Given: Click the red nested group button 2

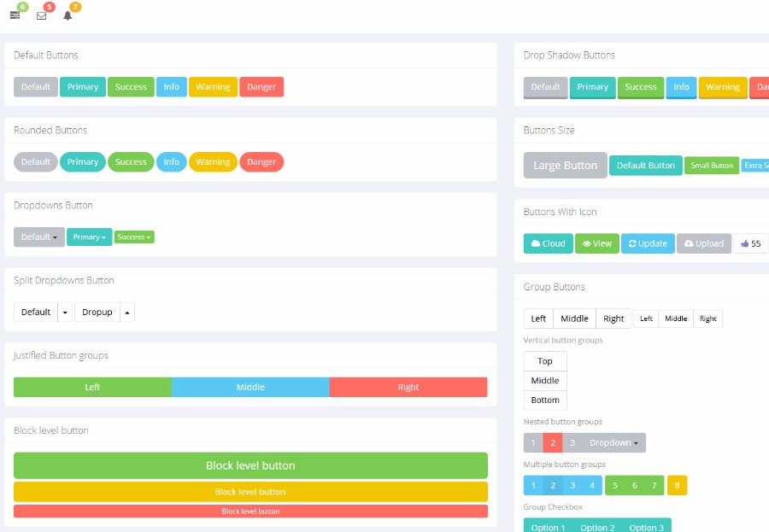Looking at the screenshot, I should click(x=553, y=442).
